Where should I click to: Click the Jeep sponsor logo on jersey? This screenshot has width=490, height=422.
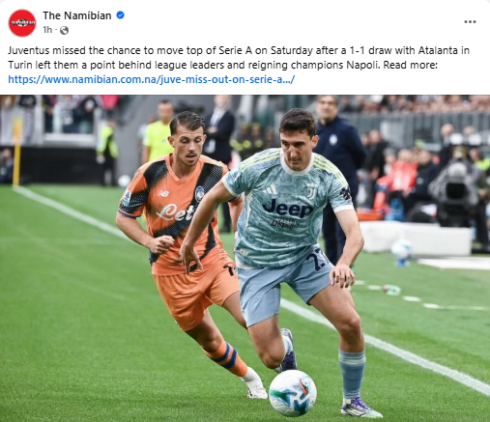(287, 208)
